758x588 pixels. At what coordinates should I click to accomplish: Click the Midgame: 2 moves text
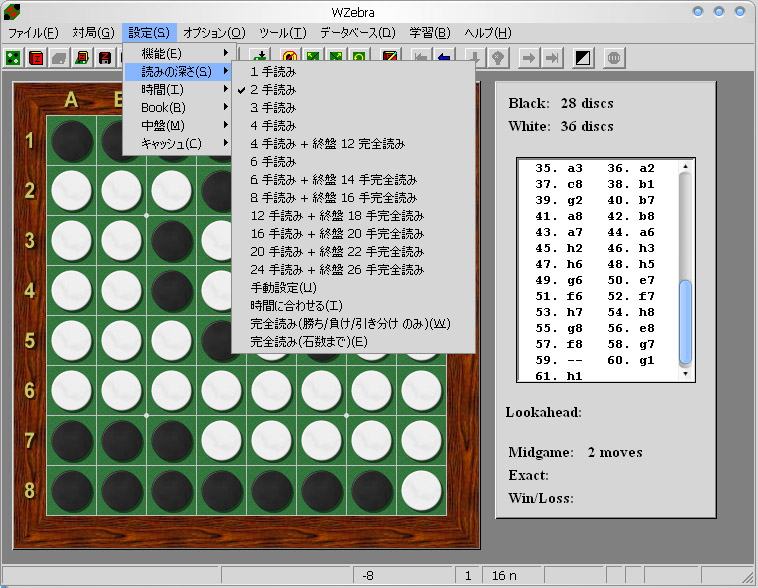[x=575, y=453]
